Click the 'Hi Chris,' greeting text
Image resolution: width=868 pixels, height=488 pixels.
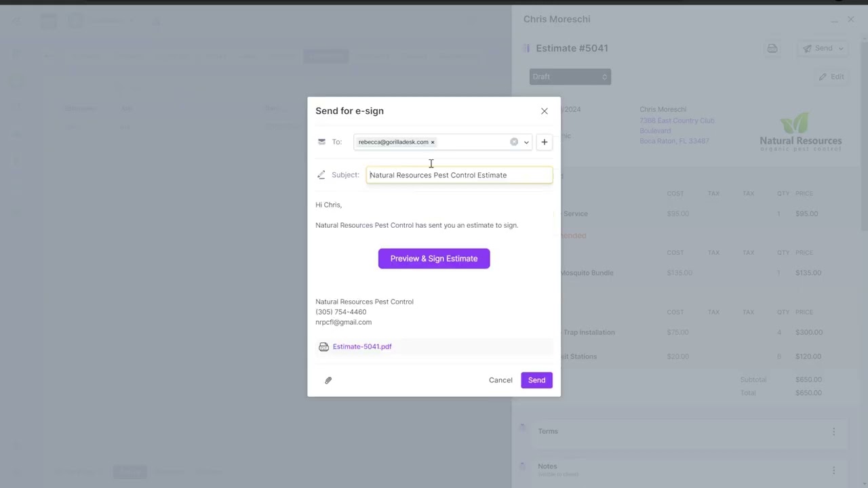click(x=329, y=205)
